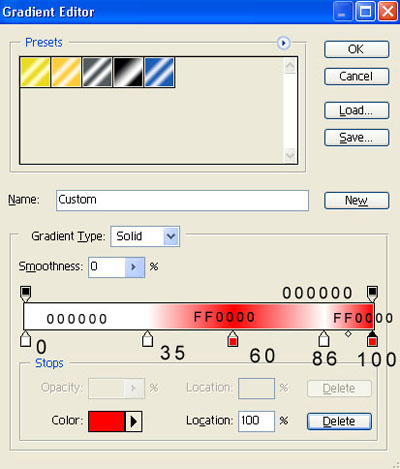Click the Cancel button
This screenshot has width=400, height=469.
pyautogui.click(x=356, y=76)
